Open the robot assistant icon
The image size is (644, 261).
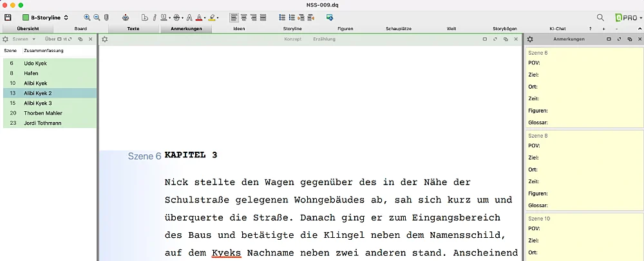pyautogui.click(x=126, y=17)
